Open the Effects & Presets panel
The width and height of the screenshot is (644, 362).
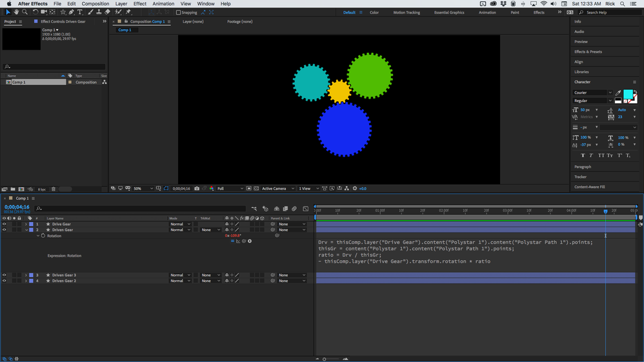pyautogui.click(x=588, y=52)
